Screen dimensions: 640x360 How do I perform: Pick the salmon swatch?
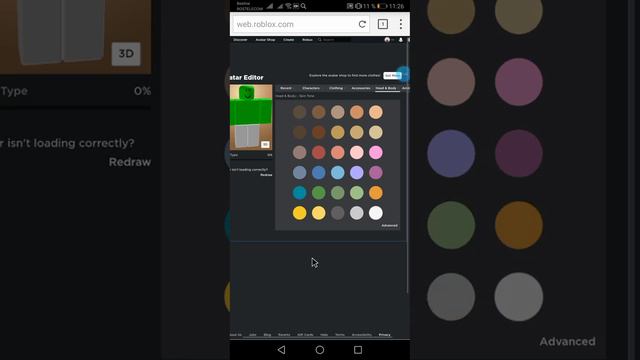tap(338, 152)
